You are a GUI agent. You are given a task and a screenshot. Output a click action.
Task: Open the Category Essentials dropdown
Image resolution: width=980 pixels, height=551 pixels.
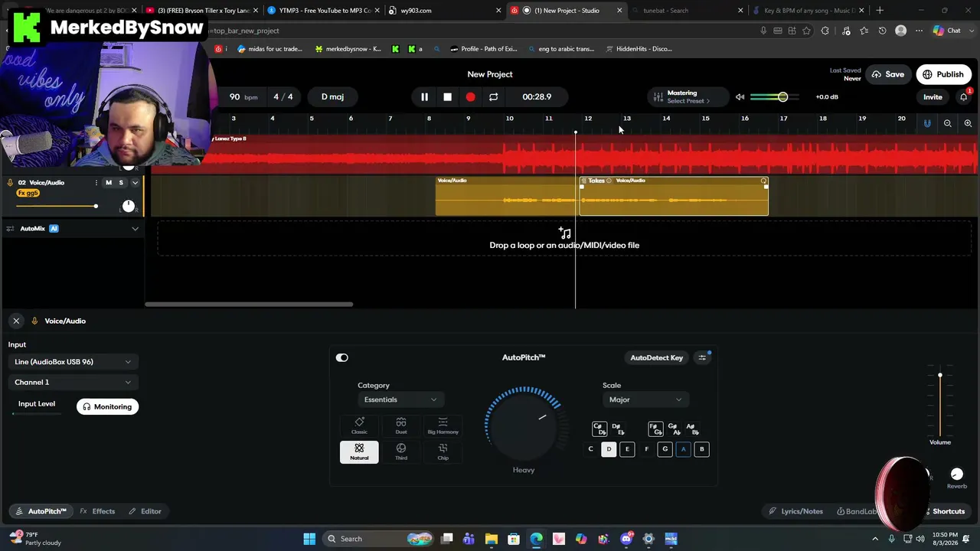pos(400,399)
